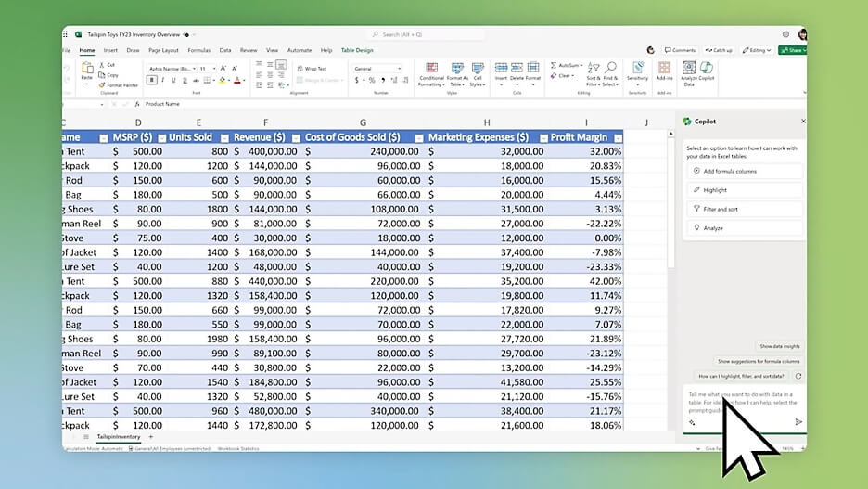Click the green Share button
The width and height of the screenshot is (868, 489).
tap(792, 50)
